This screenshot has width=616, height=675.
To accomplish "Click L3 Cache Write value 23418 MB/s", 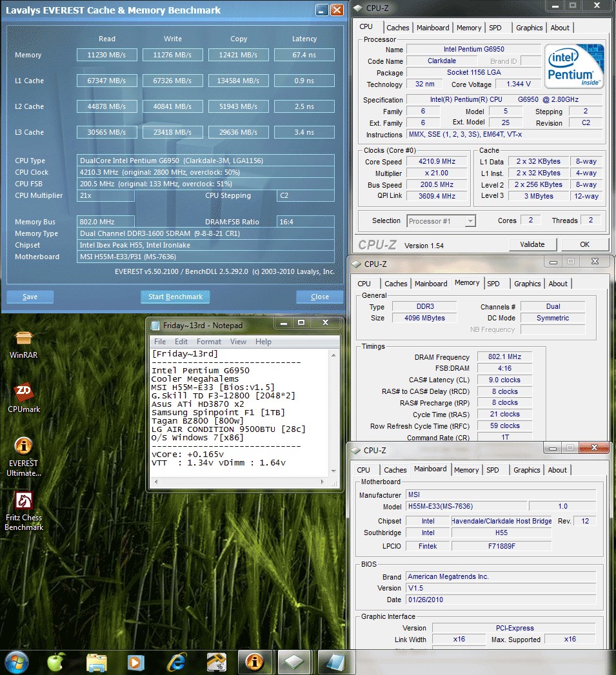I will pos(172,133).
